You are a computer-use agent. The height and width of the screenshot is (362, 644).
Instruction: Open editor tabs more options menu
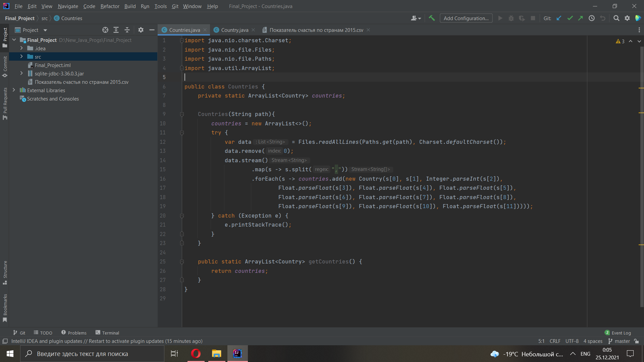coord(639,30)
